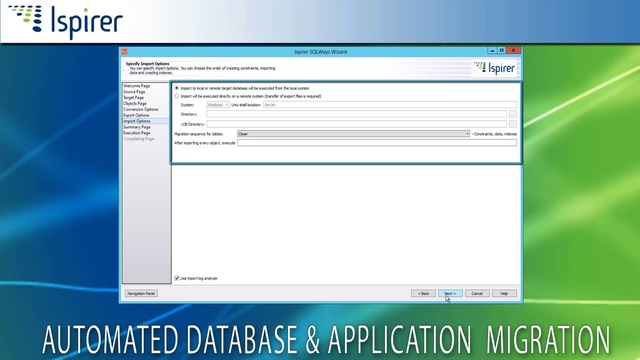This screenshot has height=360, width=640.
Task: Click the Directory input field
Action: click(356, 114)
